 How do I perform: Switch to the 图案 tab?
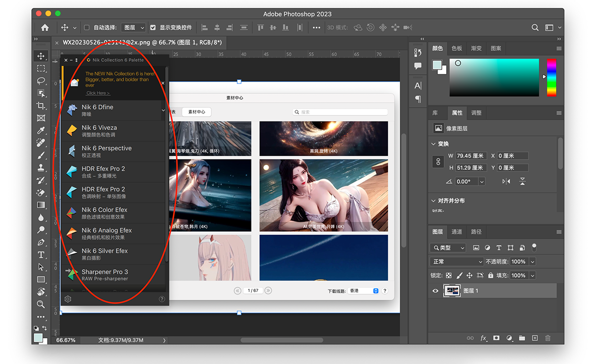click(x=496, y=48)
